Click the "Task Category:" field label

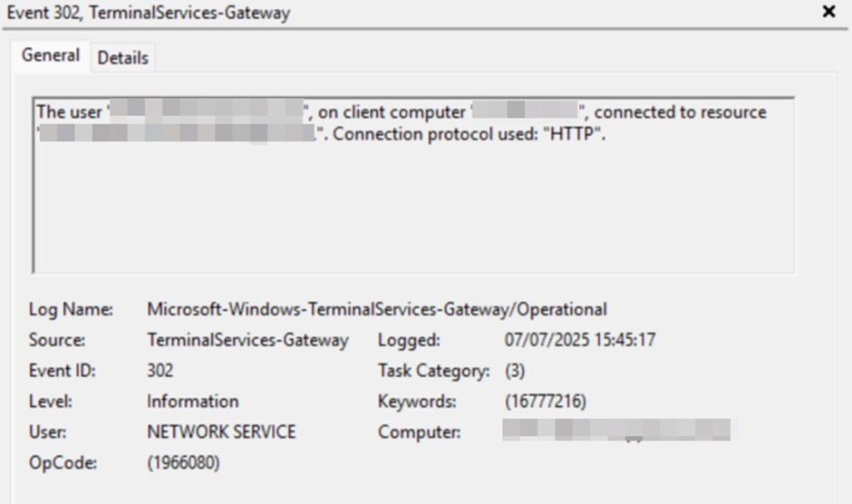click(434, 371)
